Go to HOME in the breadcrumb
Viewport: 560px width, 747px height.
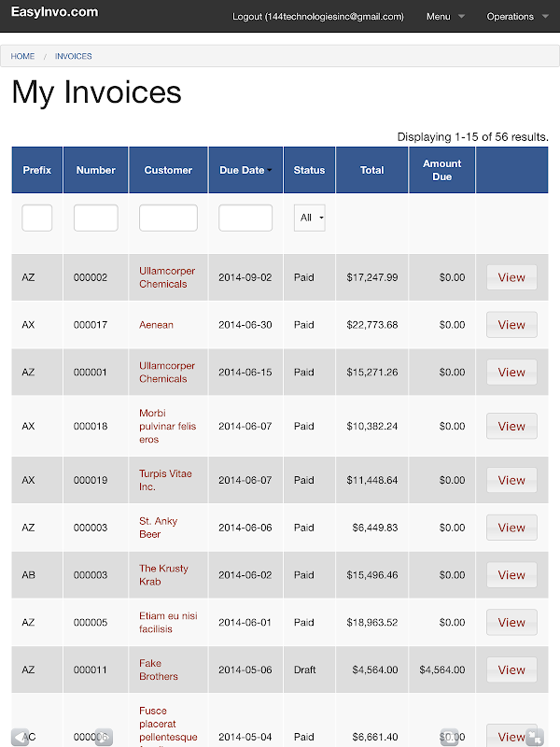coord(22,56)
